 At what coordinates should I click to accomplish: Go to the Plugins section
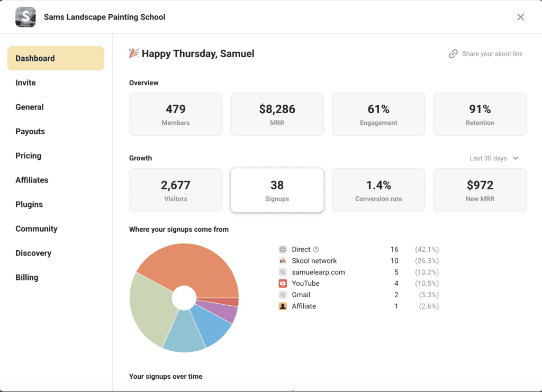click(x=29, y=204)
